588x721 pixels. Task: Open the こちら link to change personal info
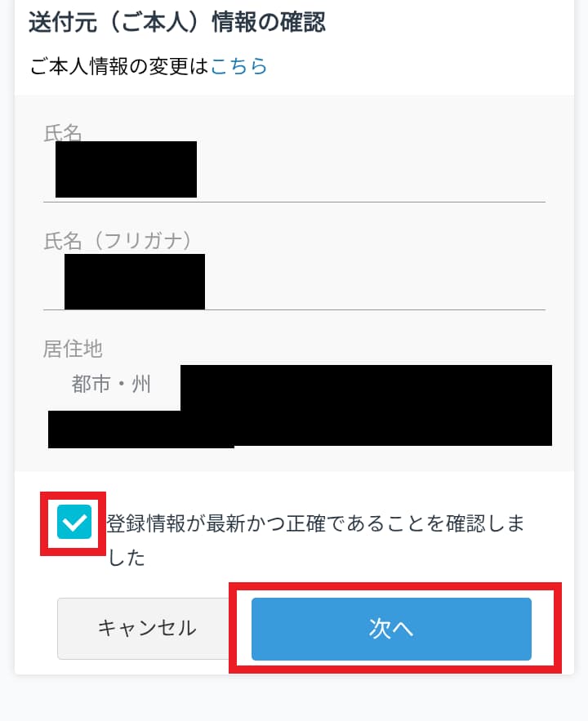click(238, 66)
